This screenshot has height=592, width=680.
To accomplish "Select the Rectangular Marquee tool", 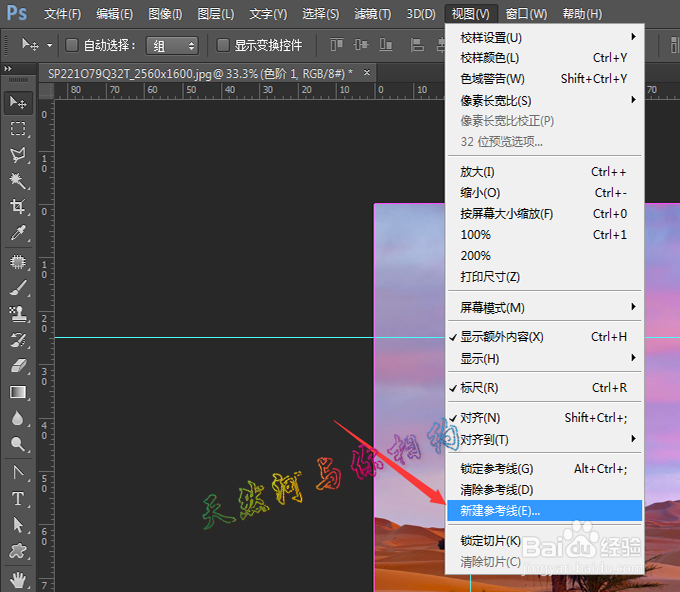I will tap(18, 128).
